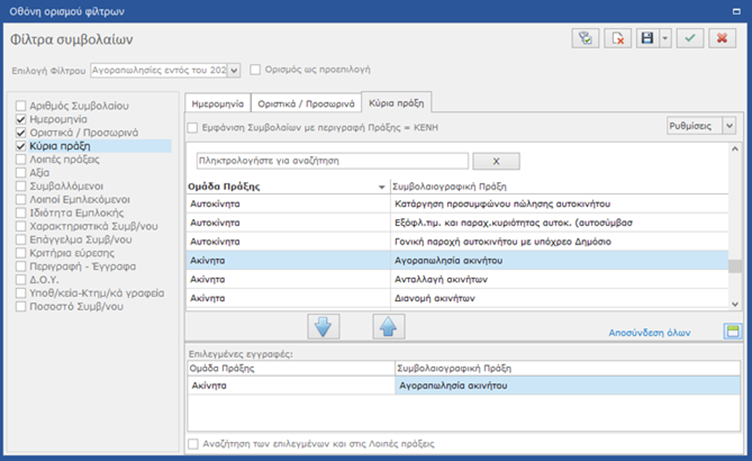
Task: Check the Συμβαλλόμενοι checkbox
Action: click(x=21, y=186)
